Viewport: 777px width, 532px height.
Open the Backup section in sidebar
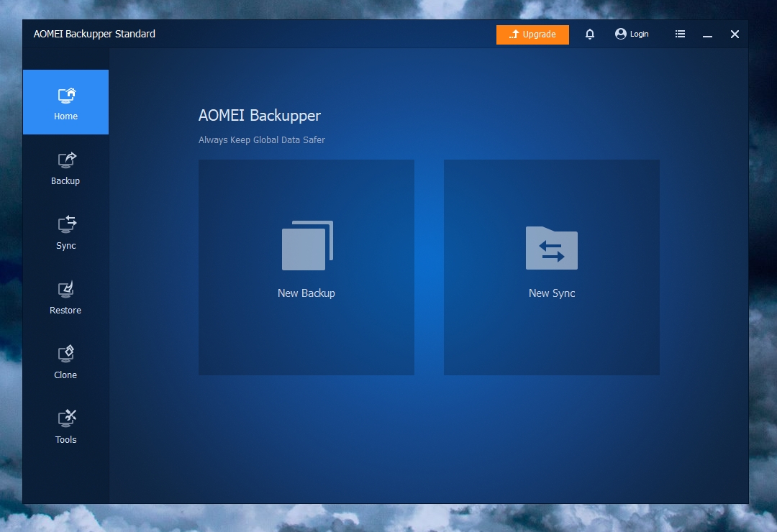click(x=65, y=168)
